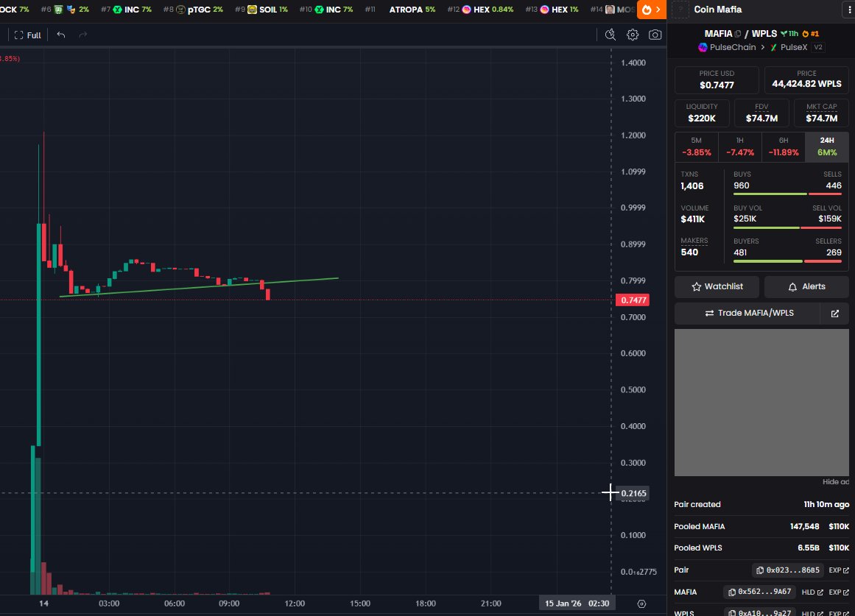Click the LIQUIDITY $220K box
Image resolution: width=855 pixels, height=616 pixels.
pos(702,113)
